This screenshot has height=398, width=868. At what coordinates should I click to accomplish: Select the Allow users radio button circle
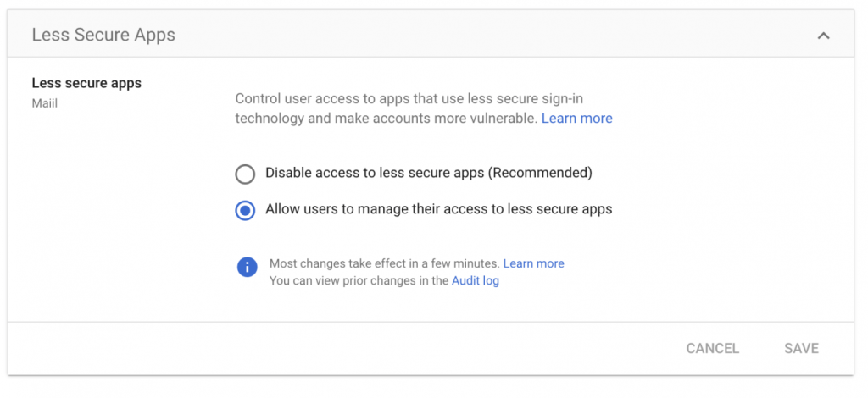(245, 211)
